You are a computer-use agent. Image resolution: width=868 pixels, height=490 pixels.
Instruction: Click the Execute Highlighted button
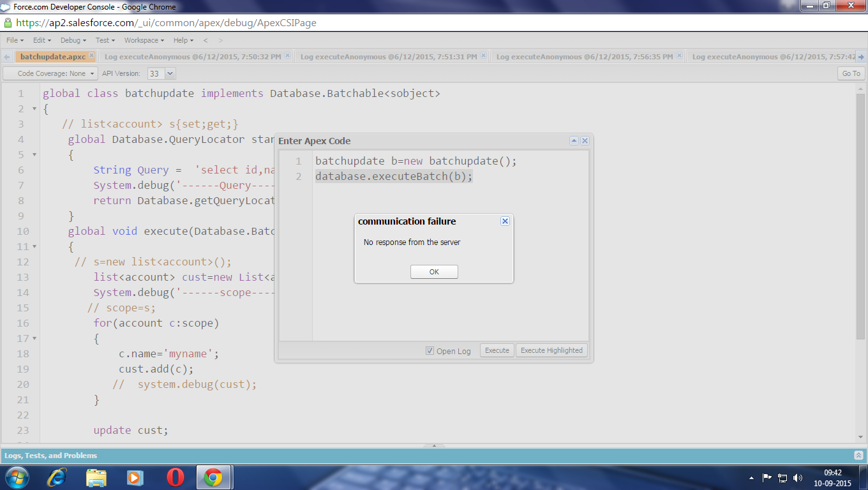(x=551, y=350)
